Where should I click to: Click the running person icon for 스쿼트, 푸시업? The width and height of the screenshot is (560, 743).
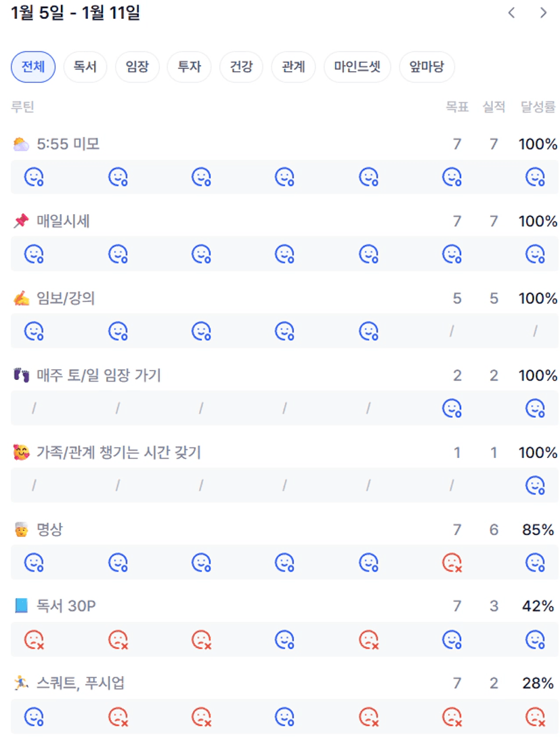coord(21,683)
